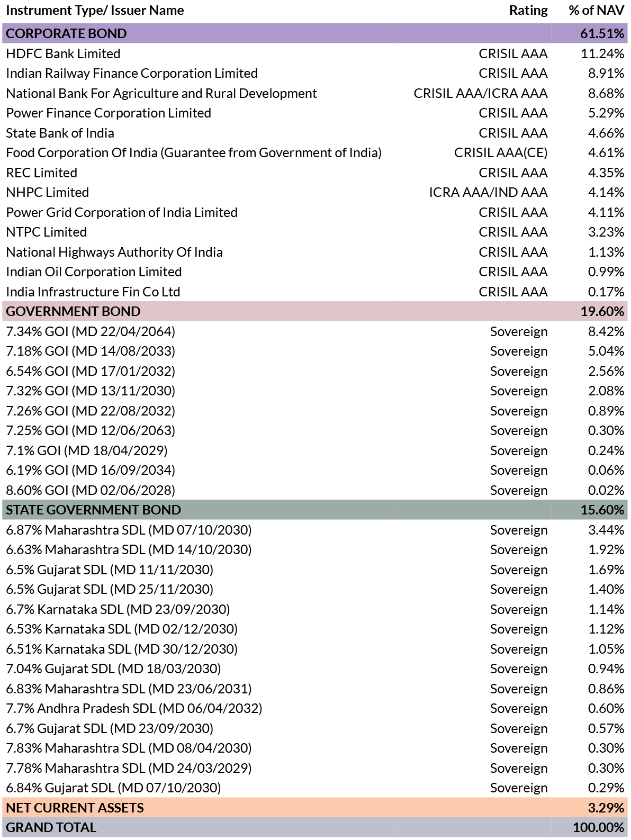The image size is (631, 840).
Task: Select the India Infrastructure Fin Co Ltd row
Action: point(315,292)
